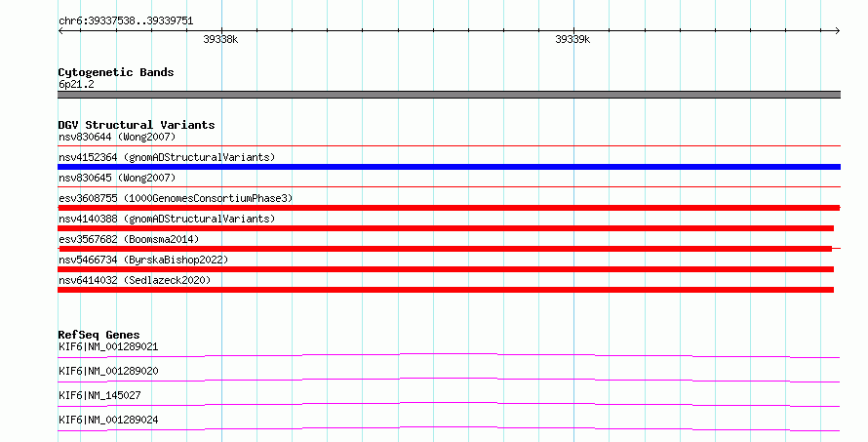Click the Cytogenetic Bands track title
Image resolution: width=868 pixels, height=442 pixels.
[116, 72]
